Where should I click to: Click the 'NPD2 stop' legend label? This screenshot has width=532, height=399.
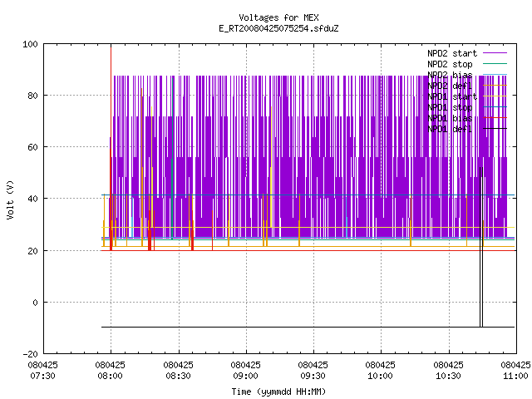pos(450,64)
